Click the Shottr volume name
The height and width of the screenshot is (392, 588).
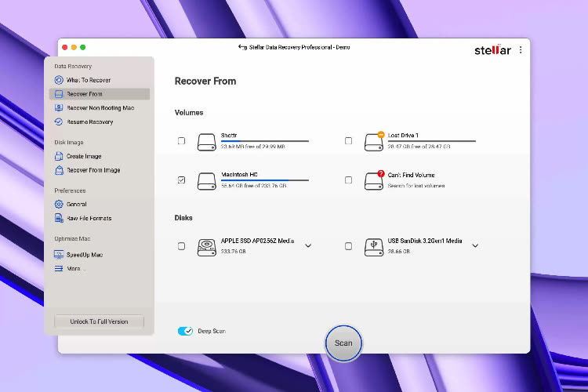(229, 135)
